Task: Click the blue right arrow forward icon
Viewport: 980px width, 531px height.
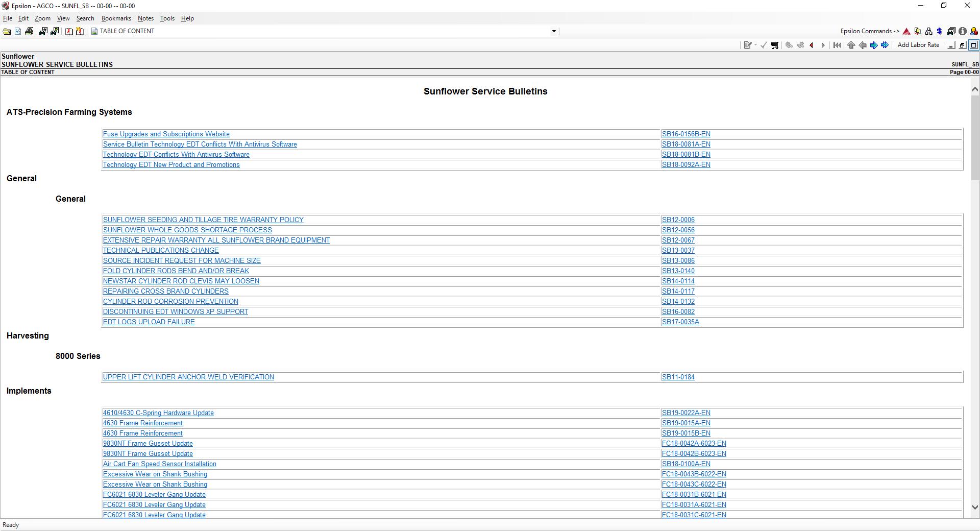Action: pos(874,45)
